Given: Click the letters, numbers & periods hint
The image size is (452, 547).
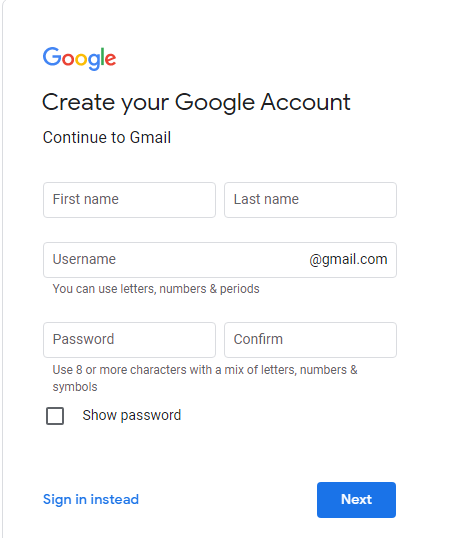Looking at the screenshot, I should point(156,289).
